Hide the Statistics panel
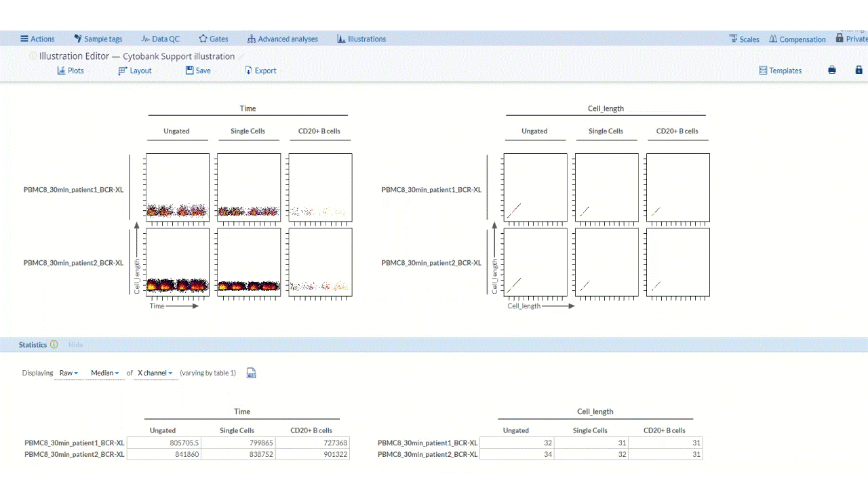Image resolution: width=868 pixels, height=488 pixels. [x=75, y=345]
